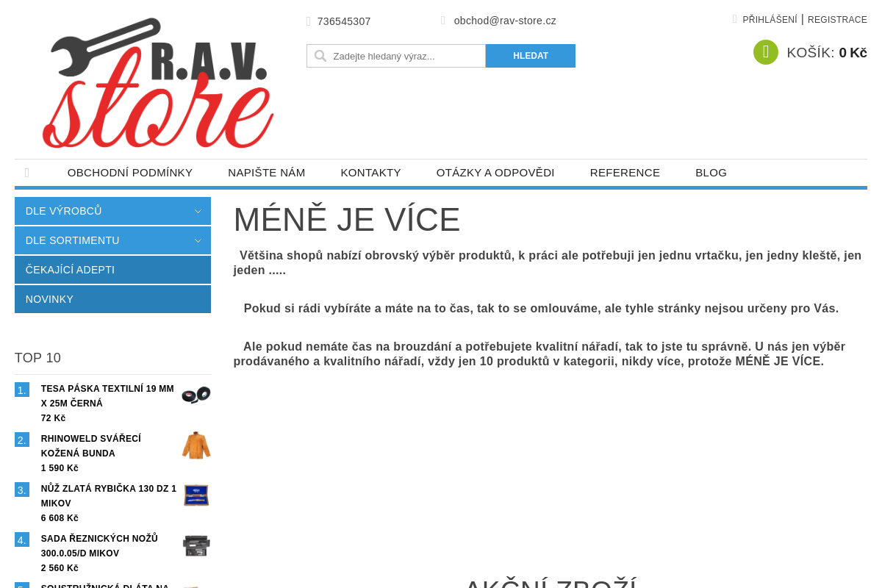Click the phone number 736545307
Screen dimensions: 882x588
coord(344,21)
